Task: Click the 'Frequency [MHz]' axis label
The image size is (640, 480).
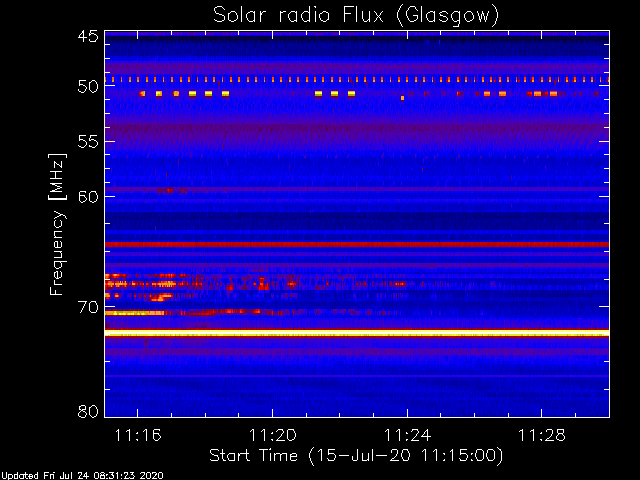Action: click(57, 224)
